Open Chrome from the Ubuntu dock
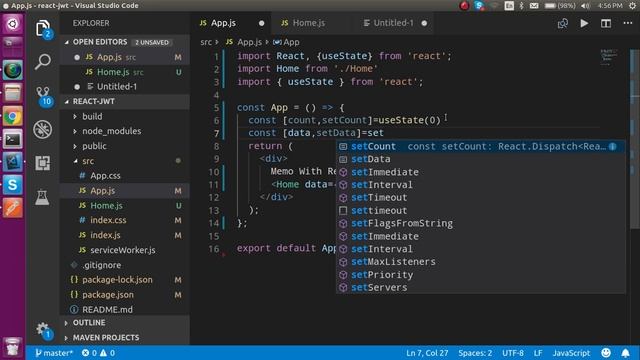Viewport: 640px width, 360px height. pyautogui.click(x=12, y=117)
